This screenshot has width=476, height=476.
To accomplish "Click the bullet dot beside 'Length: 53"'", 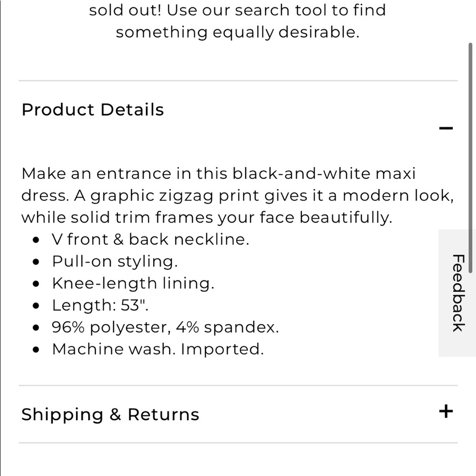I will tap(36, 306).
